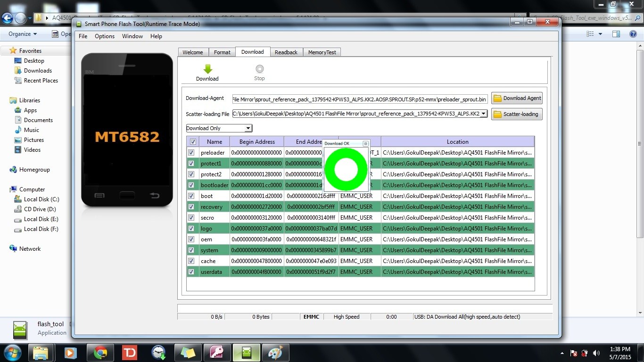The width and height of the screenshot is (644, 362).
Task: Click the change view icon in Explorer
Action: click(590, 34)
